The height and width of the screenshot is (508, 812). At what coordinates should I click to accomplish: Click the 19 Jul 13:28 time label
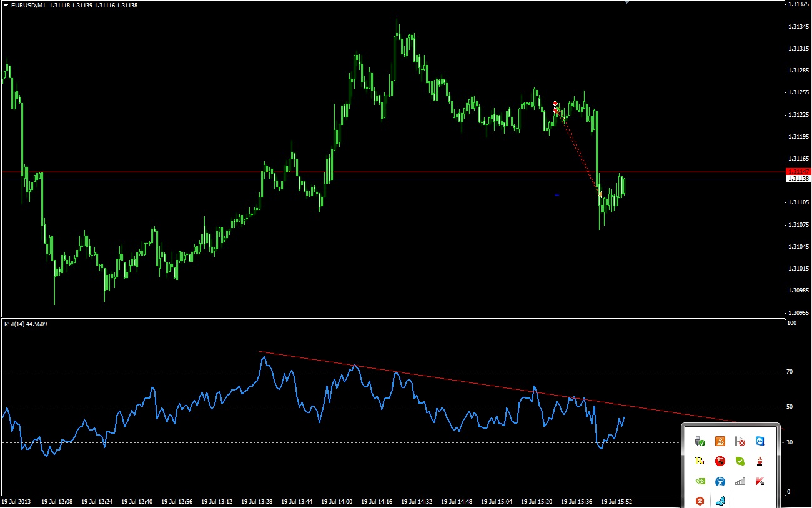click(x=258, y=501)
